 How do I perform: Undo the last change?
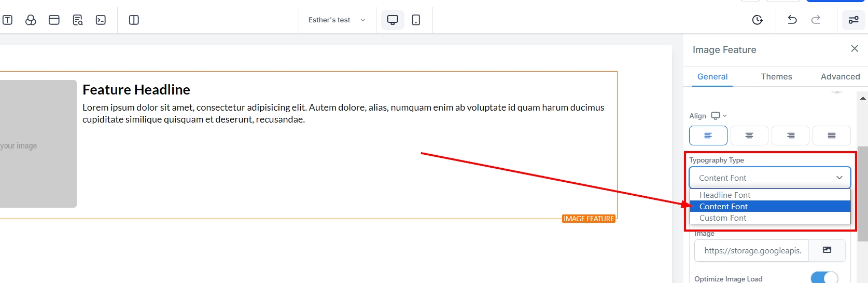pos(792,20)
